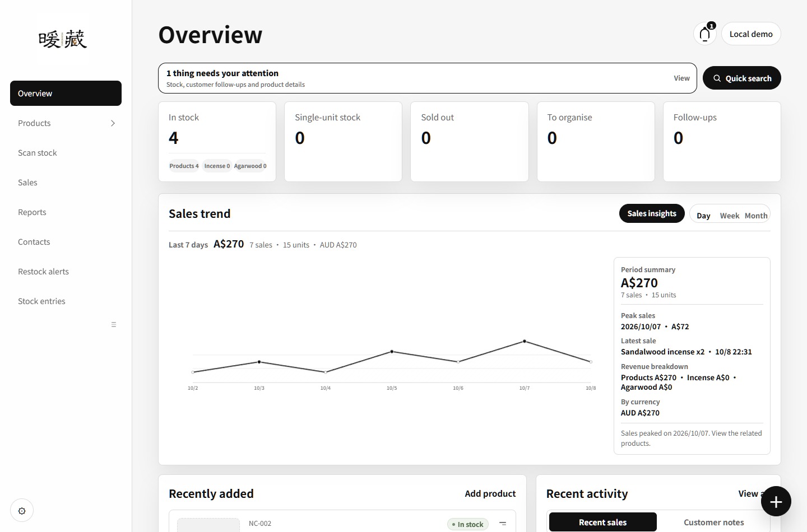The height and width of the screenshot is (532, 807).
Task: Click the Overview page heading
Action: [210, 35]
